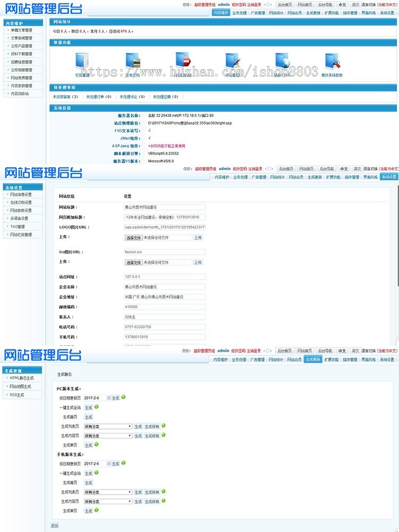Click help icon beside PC 一键生成全站
Viewport: 399px width, 532px height.
tap(96, 407)
